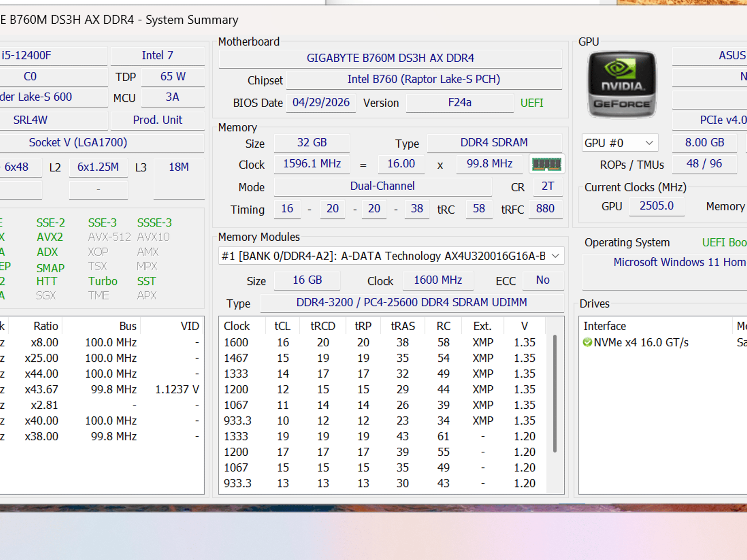Click the NVMe drive green status icon

[x=588, y=342]
